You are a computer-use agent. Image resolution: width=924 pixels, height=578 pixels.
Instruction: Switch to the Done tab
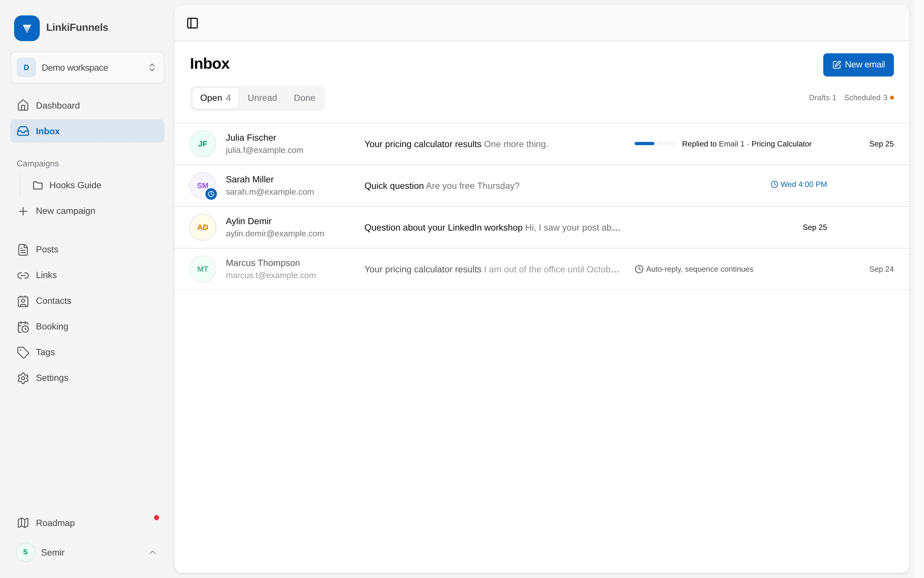(304, 98)
